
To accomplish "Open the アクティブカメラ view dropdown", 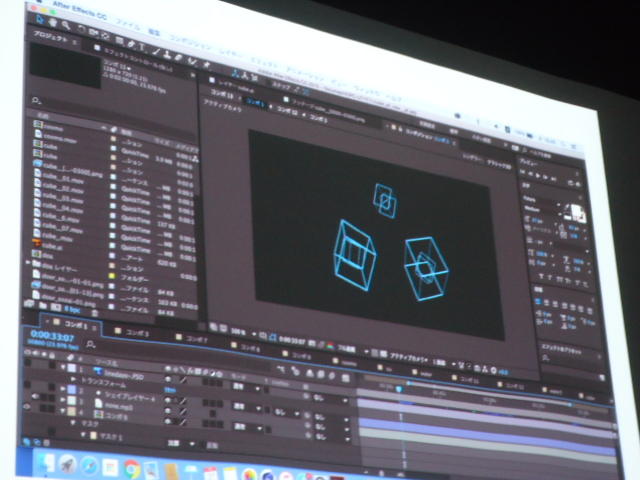I will pyautogui.click(x=409, y=358).
